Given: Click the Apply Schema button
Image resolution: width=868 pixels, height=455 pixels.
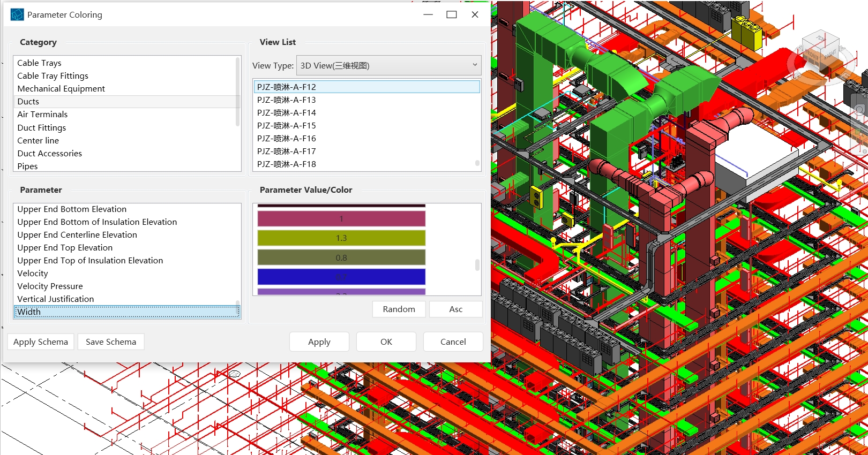Looking at the screenshot, I should coord(41,342).
